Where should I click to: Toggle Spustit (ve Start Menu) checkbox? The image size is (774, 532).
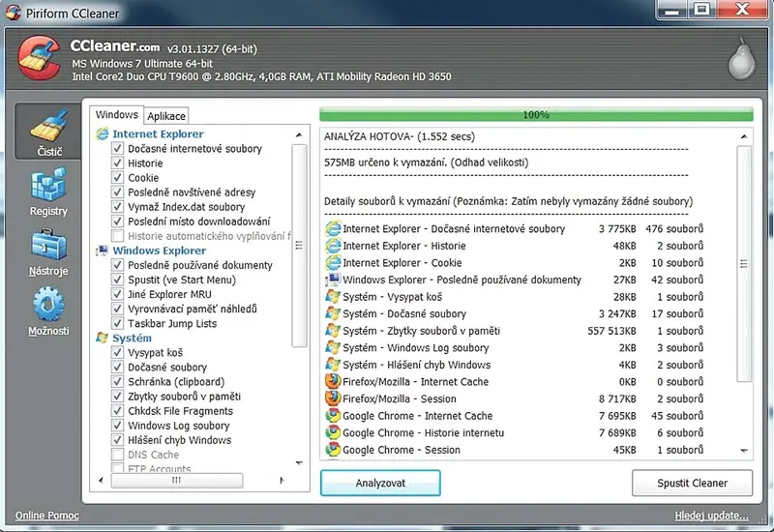point(117,280)
